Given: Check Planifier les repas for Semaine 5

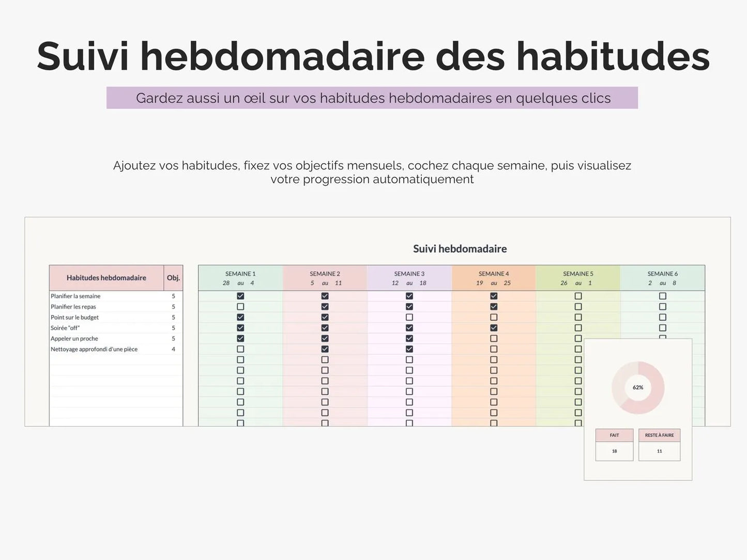Looking at the screenshot, I should (578, 307).
